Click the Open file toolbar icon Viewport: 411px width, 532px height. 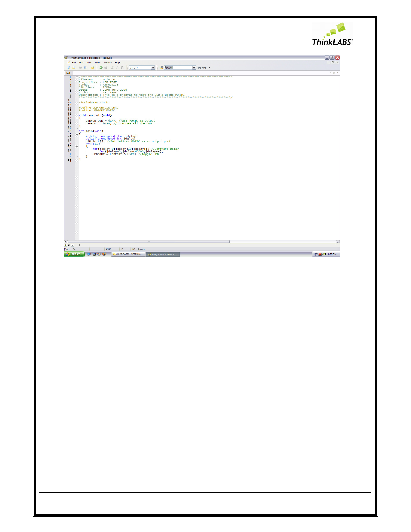(73, 68)
